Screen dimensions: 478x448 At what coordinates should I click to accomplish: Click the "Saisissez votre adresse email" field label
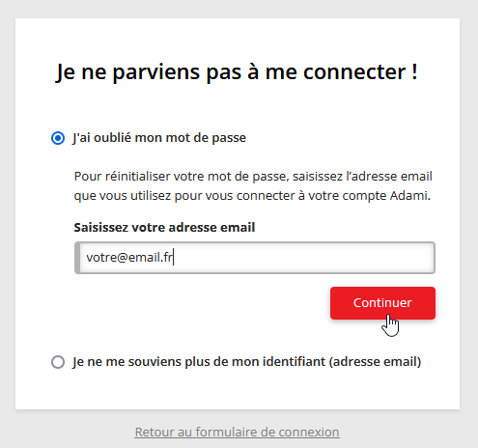click(x=164, y=227)
